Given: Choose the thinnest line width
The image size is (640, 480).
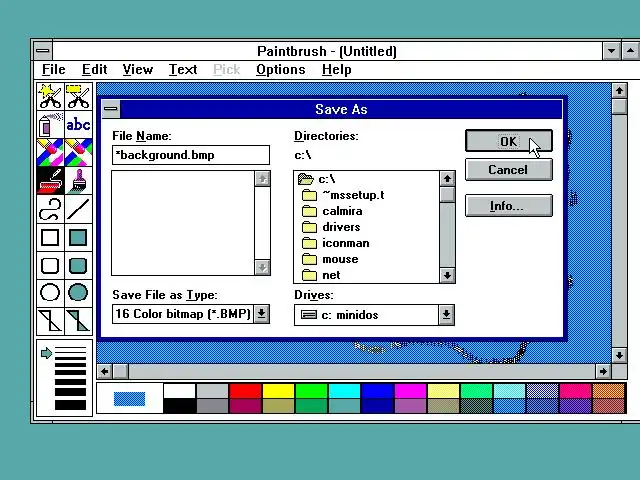Looking at the screenshot, I should 70,348.
